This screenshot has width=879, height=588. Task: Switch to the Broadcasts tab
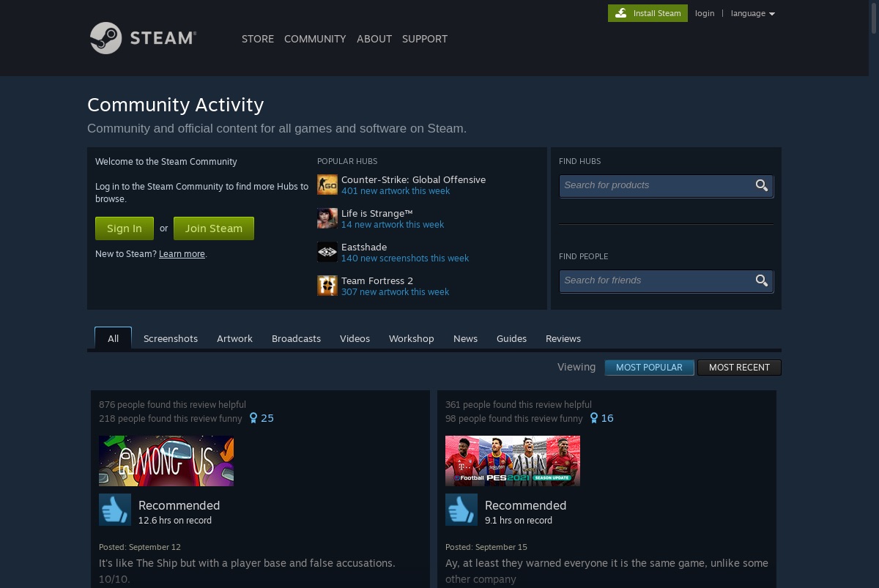pyautogui.click(x=296, y=338)
